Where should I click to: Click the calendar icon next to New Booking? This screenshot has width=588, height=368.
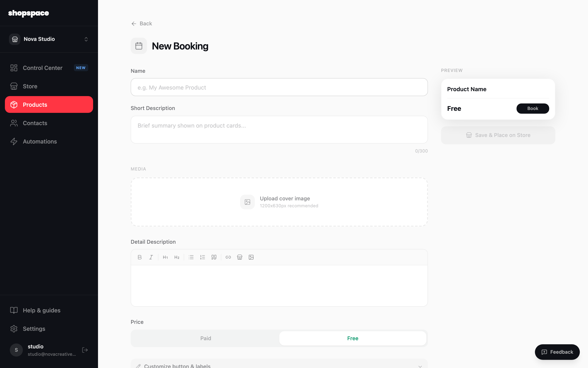tap(139, 46)
